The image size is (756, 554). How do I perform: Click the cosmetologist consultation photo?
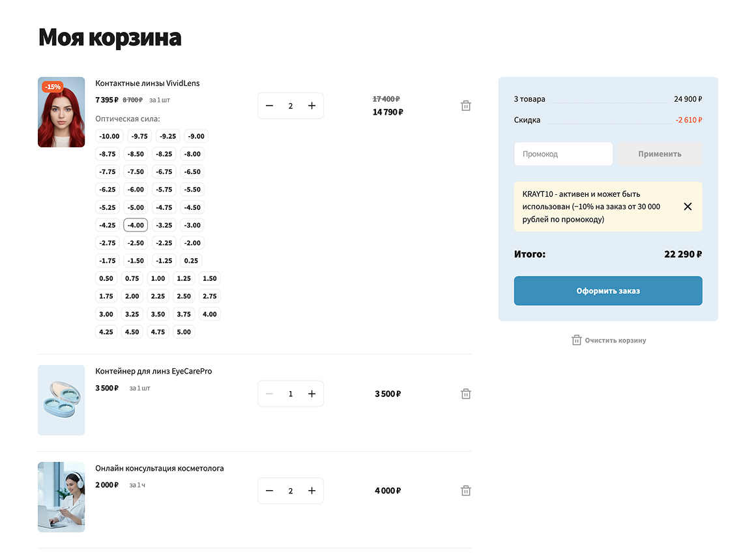click(61, 497)
